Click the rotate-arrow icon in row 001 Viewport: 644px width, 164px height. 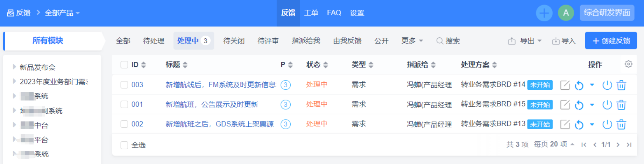579,105
